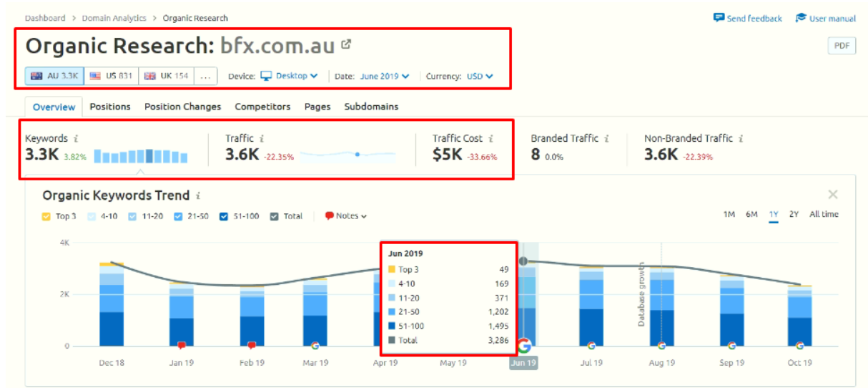
Task: Toggle the 51-100 positions checkbox
Action: pyautogui.click(x=225, y=216)
